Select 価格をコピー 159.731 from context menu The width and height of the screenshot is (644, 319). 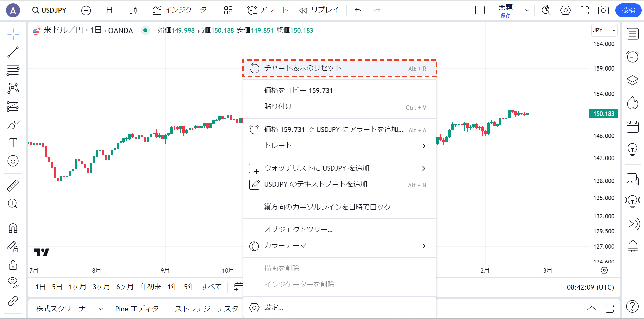pos(339,91)
